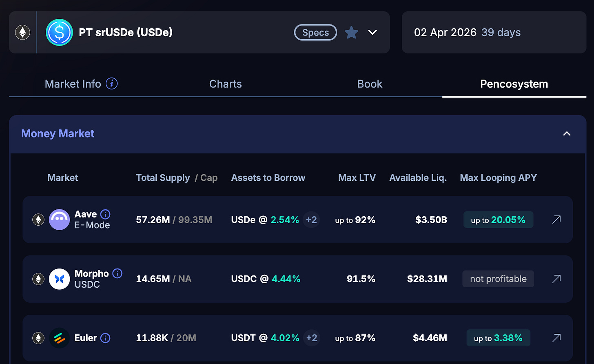
Task: Click the $28.31M available liquidity value
Action: pos(427,279)
